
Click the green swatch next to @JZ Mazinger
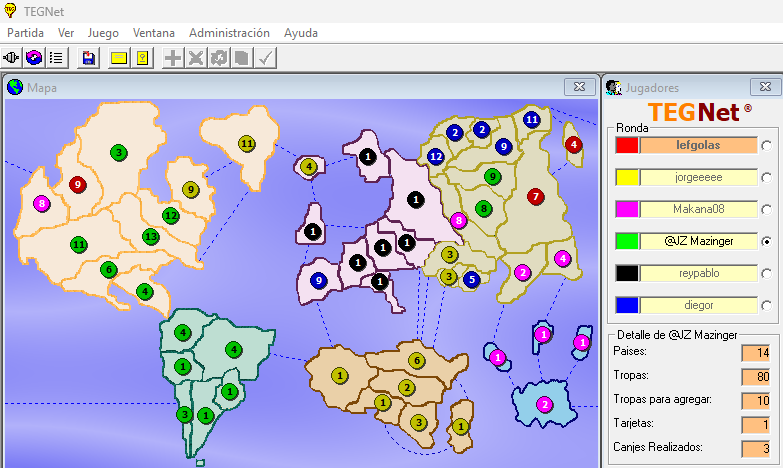627,241
